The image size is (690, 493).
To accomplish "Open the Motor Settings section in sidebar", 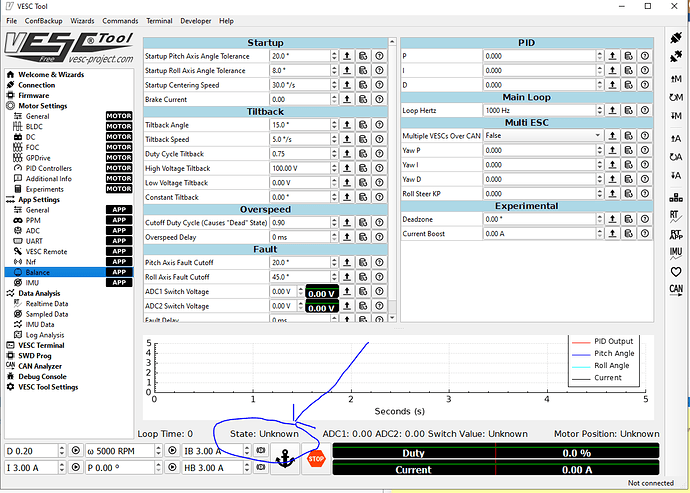I will click(x=43, y=105).
